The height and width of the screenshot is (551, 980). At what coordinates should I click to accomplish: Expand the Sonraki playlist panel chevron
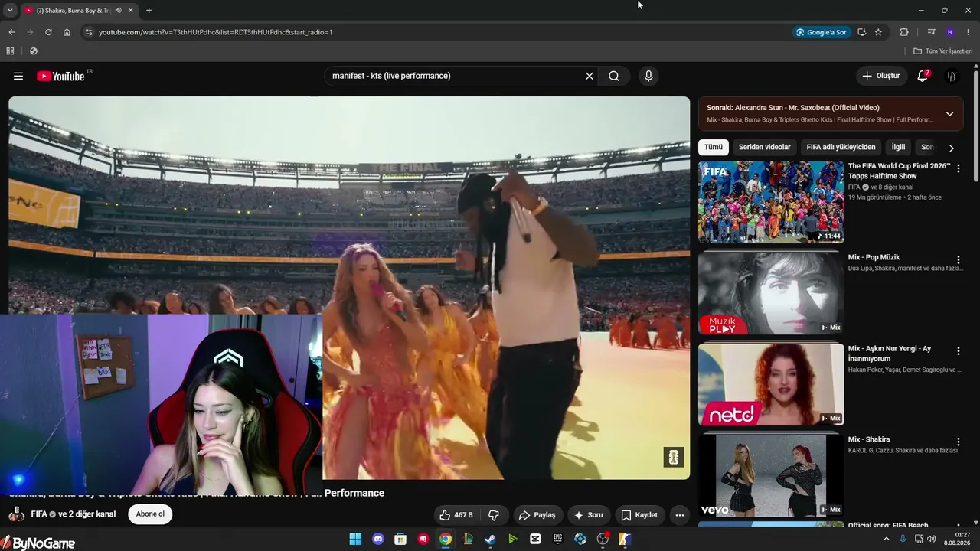(949, 114)
